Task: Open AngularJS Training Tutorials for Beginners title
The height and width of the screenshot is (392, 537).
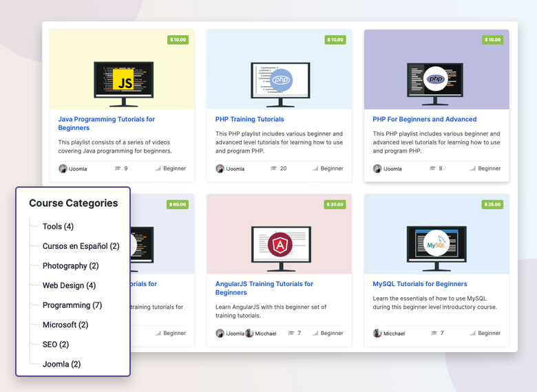Action: pos(264,288)
